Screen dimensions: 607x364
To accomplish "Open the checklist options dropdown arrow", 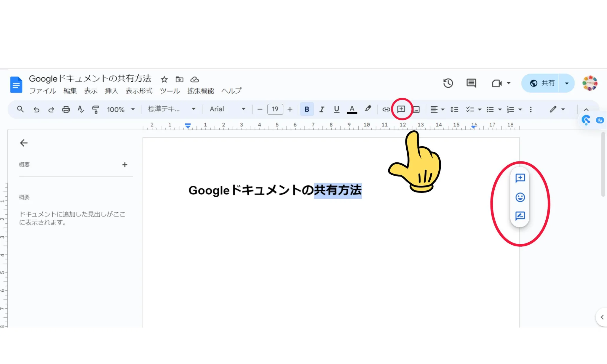I will [x=480, y=110].
